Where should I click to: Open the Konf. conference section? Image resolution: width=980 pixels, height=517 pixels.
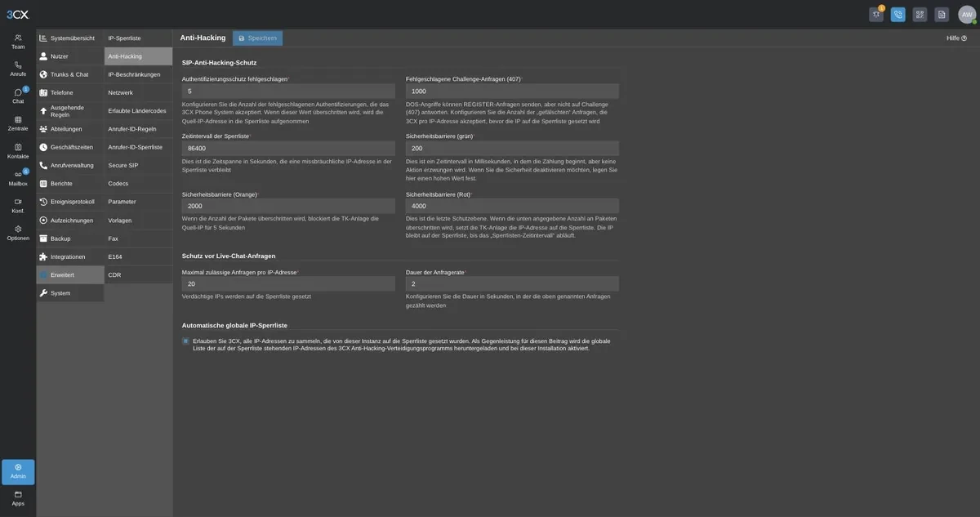pyautogui.click(x=18, y=206)
